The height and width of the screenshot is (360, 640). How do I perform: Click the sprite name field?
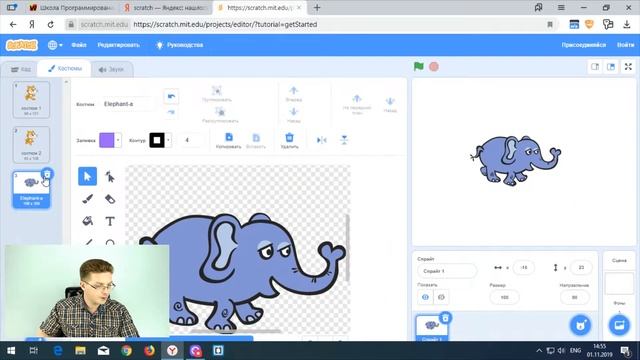click(447, 271)
